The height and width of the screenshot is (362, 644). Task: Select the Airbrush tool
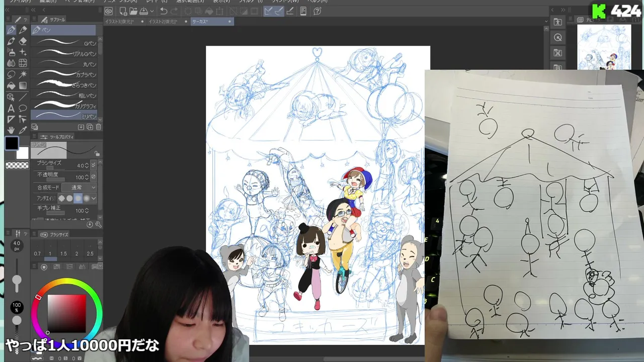click(11, 52)
